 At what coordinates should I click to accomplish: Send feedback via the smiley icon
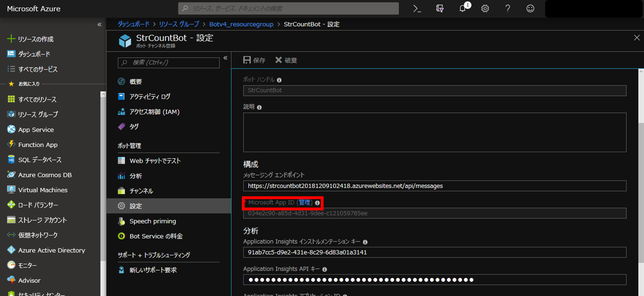(x=530, y=9)
